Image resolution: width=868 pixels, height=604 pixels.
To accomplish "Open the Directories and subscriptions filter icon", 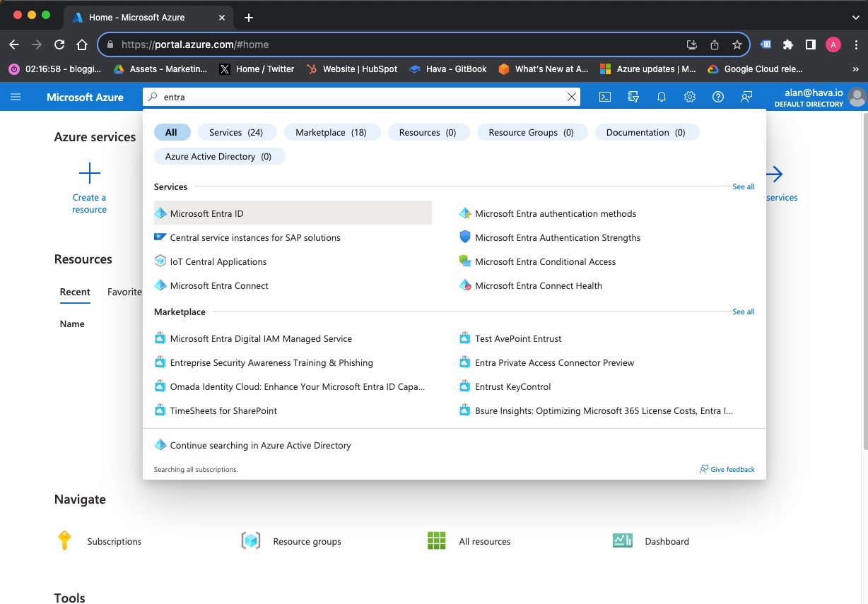I will [x=633, y=97].
